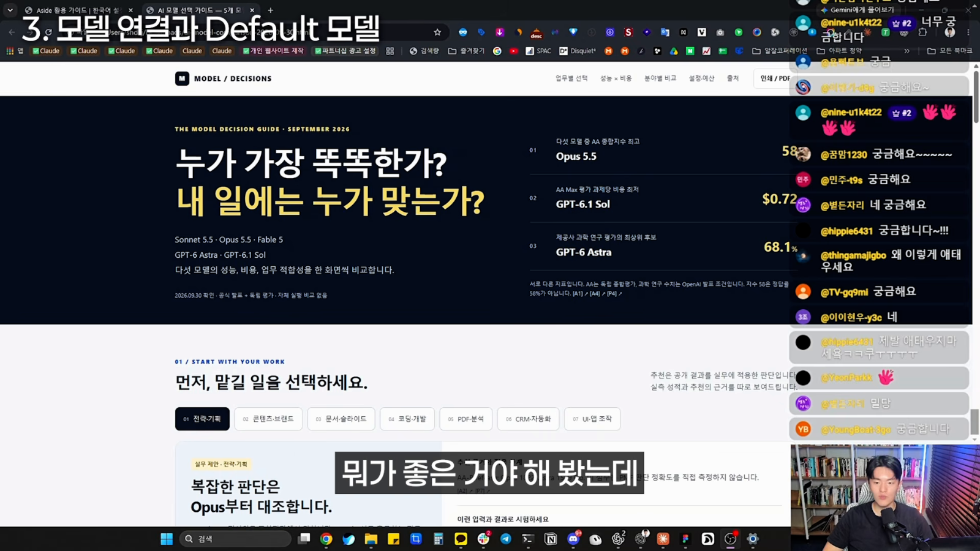The image size is (980, 551).
Task: Open the ChatGPT app from the taskbar
Action: 618,539
